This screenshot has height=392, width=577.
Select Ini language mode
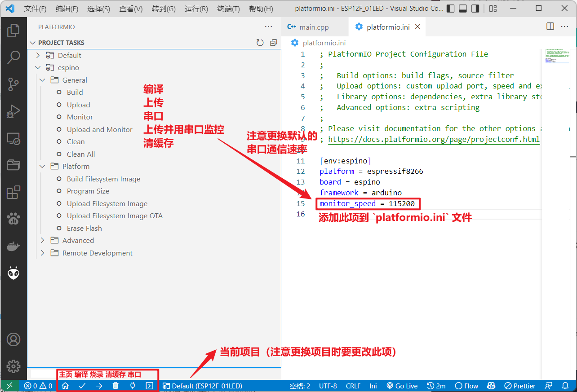point(373,386)
